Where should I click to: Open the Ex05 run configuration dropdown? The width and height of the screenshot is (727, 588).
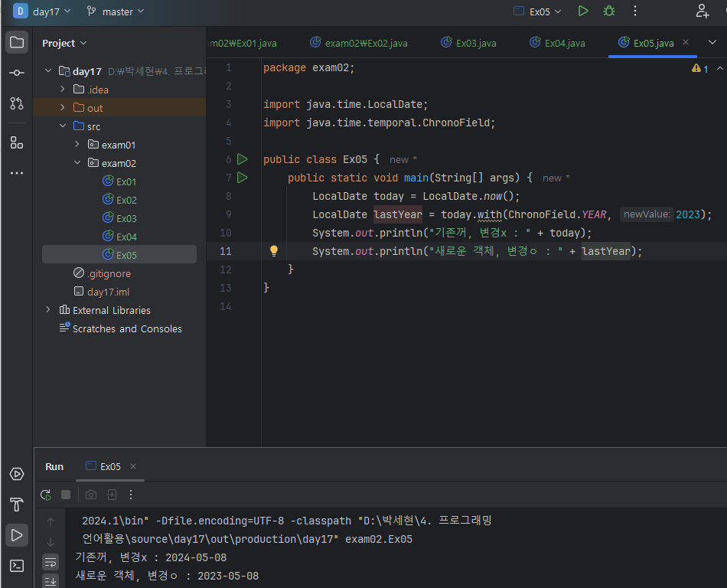[x=539, y=11]
